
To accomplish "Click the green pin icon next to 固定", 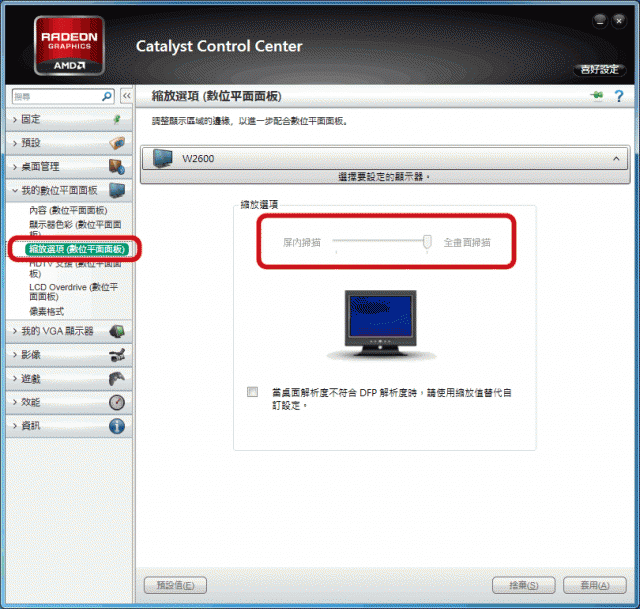I will 117,119.
